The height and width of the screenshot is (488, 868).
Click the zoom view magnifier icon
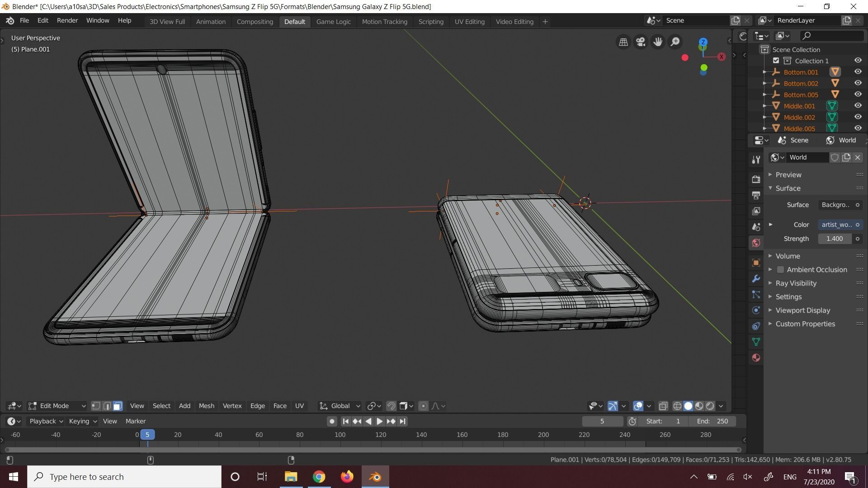[x=675, y=42]
